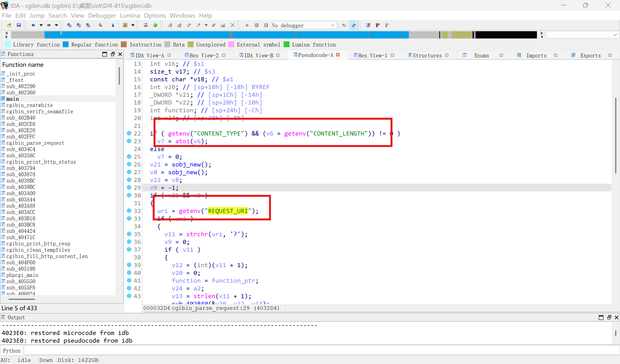Open dropdown arrow beside the string-literal icon
620x364 pixels.
pos(206,25)
